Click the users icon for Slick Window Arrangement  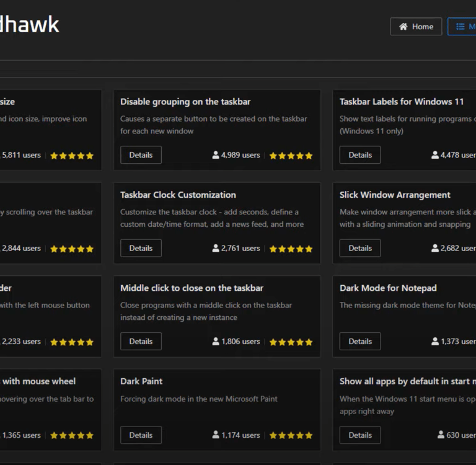click(435, 248)
